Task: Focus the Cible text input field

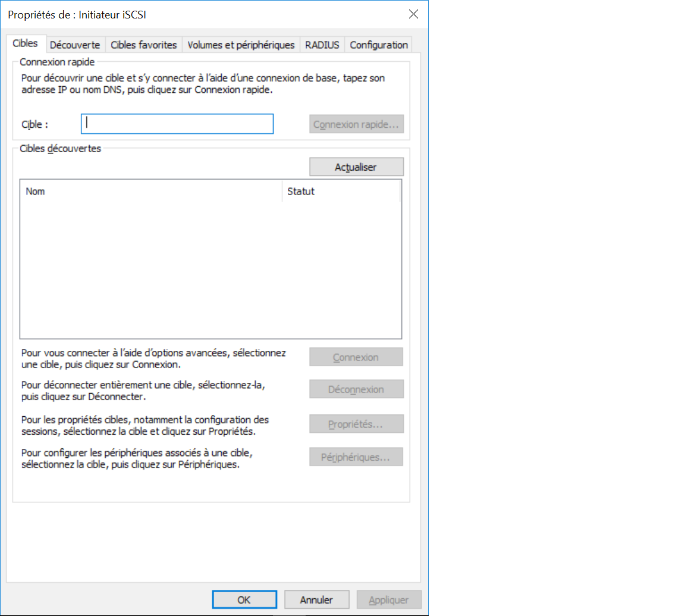Action: (x=177, y=124)
